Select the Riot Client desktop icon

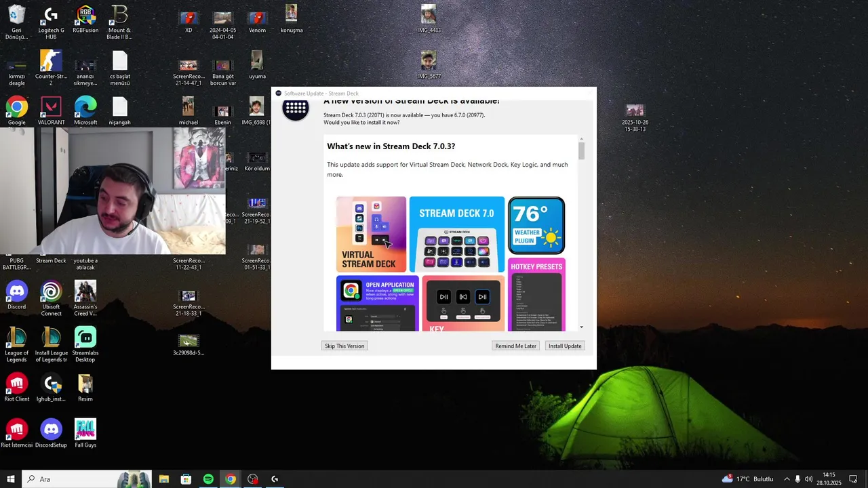(17, 388)
